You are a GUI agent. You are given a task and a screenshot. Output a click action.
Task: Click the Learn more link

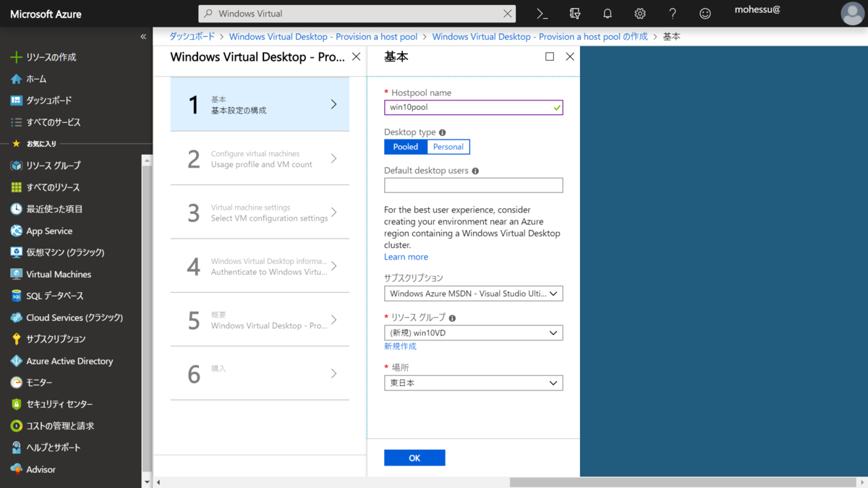pyautogui.click(x=406, y=257)
